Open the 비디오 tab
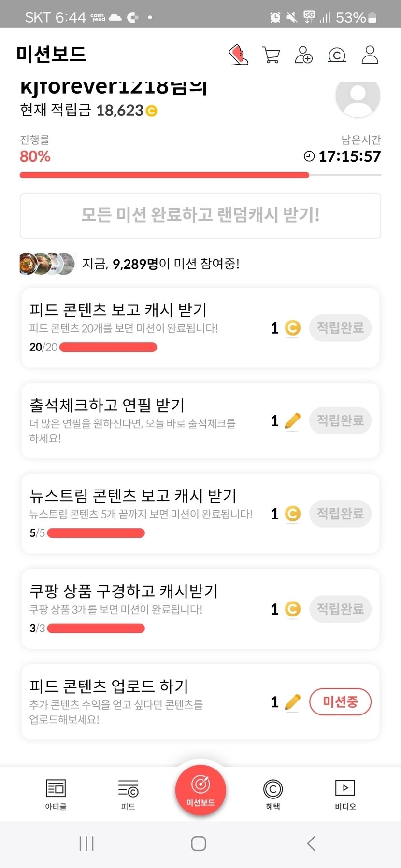Viewport: 401px width, 868px height. 345,794
